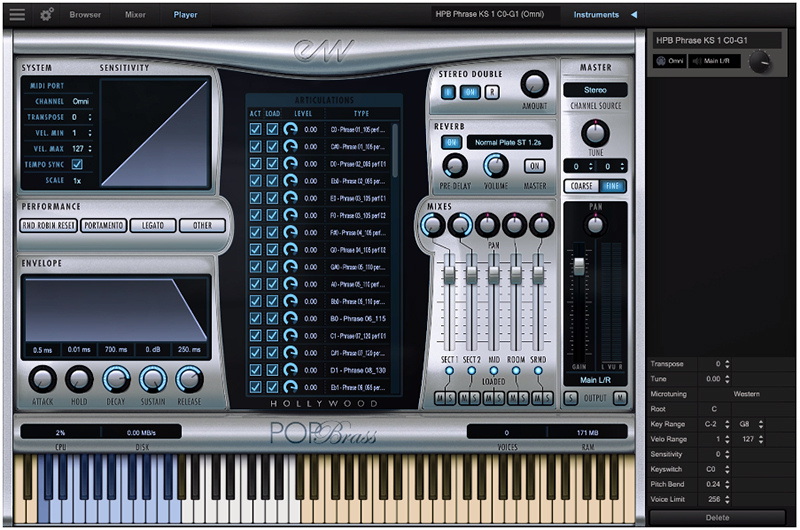Open the settings gear
The width and height of the screenshot is (800, 530).
[46, 14]
